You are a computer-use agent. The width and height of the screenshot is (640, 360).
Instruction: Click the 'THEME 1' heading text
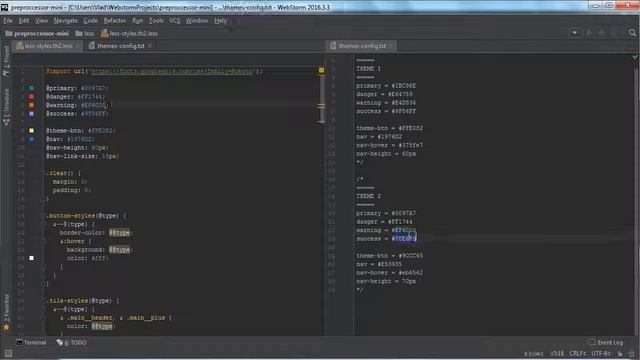tap(369, 69)
